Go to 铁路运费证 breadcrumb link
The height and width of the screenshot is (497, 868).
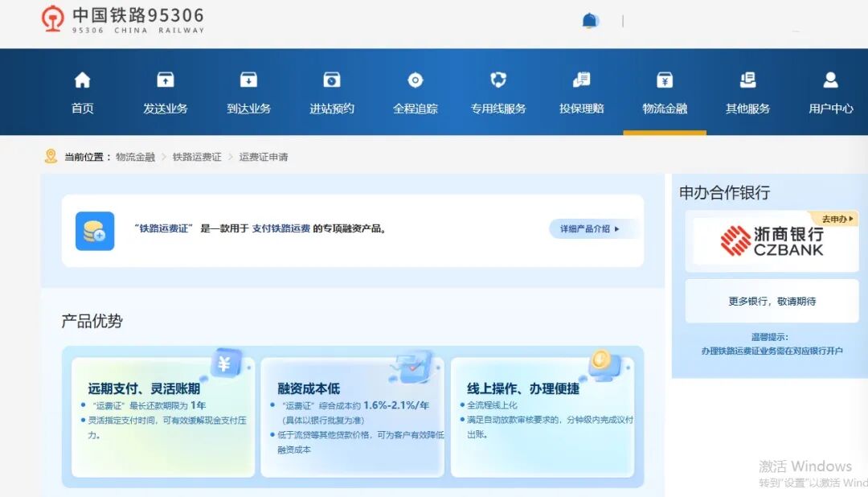point(197,157)
